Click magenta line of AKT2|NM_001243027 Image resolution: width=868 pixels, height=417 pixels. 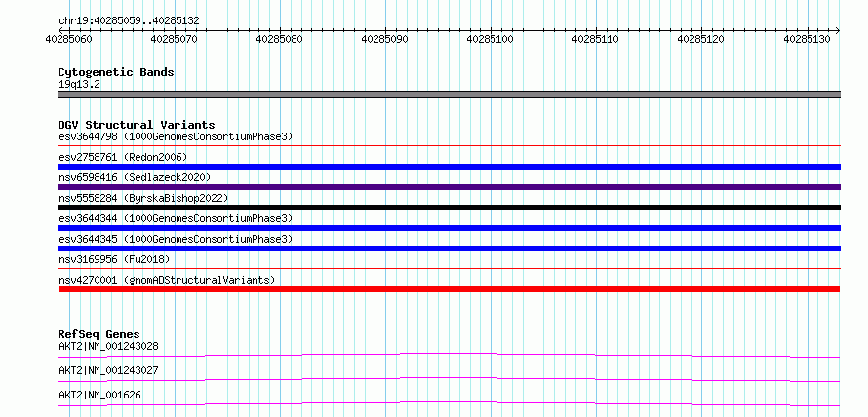[449, 379]
